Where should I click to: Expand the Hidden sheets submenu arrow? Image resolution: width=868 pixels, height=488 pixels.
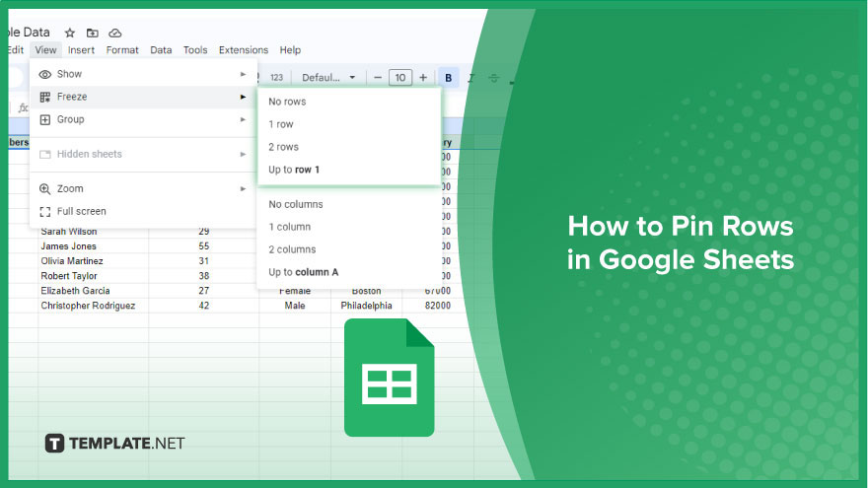click(243, 155)
